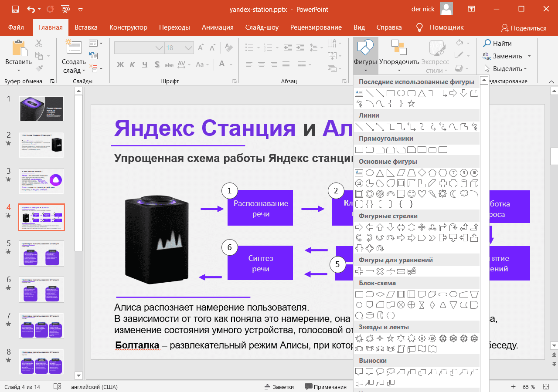Image resolution: width=558 pixels, height=392 pixels.
Task: Click the Reset slide icon
Action: coord(93,55)
